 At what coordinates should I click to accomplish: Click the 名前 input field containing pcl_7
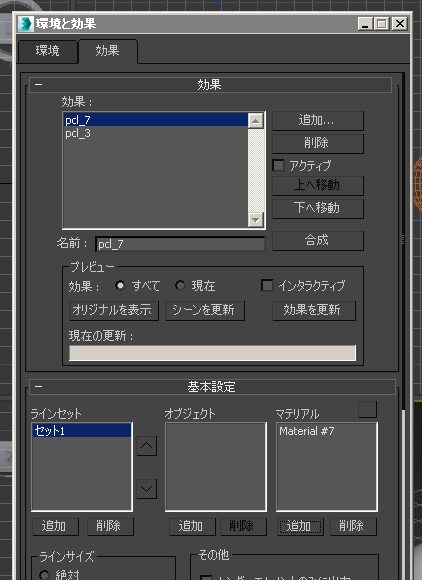(180, 244)
